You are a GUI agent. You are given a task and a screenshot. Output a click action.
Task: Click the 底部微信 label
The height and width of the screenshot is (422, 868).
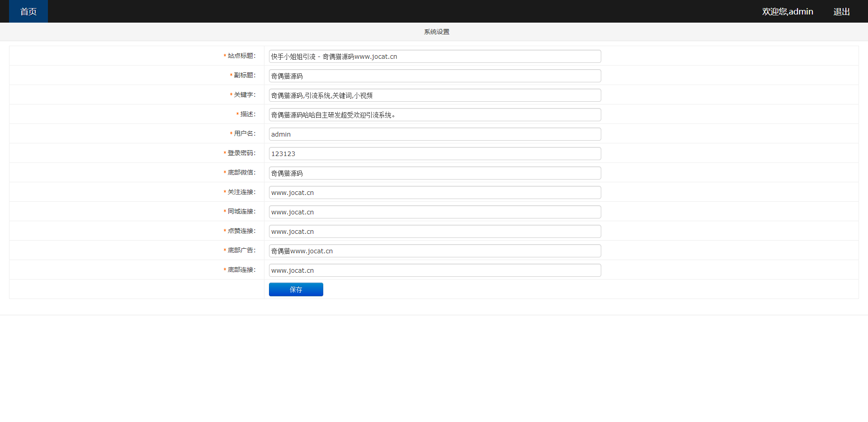point(241,172)
